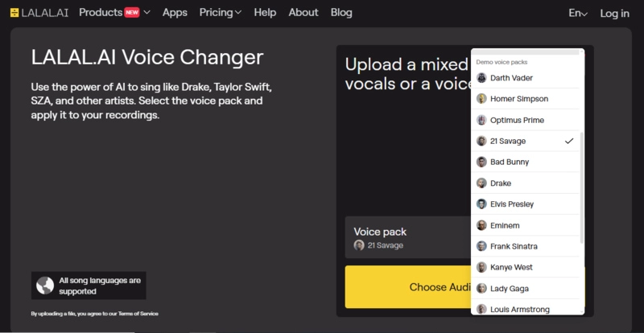Open the Apps page
This screenshot has width=644, height=333.
coord(175,13)
